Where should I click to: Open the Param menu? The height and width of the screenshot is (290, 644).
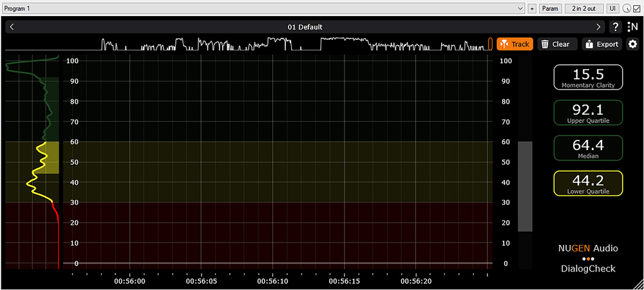coord(550,8)
